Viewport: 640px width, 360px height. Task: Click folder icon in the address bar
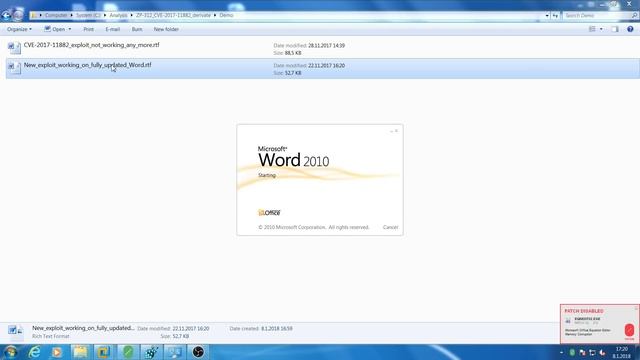[x=34, y=15]
